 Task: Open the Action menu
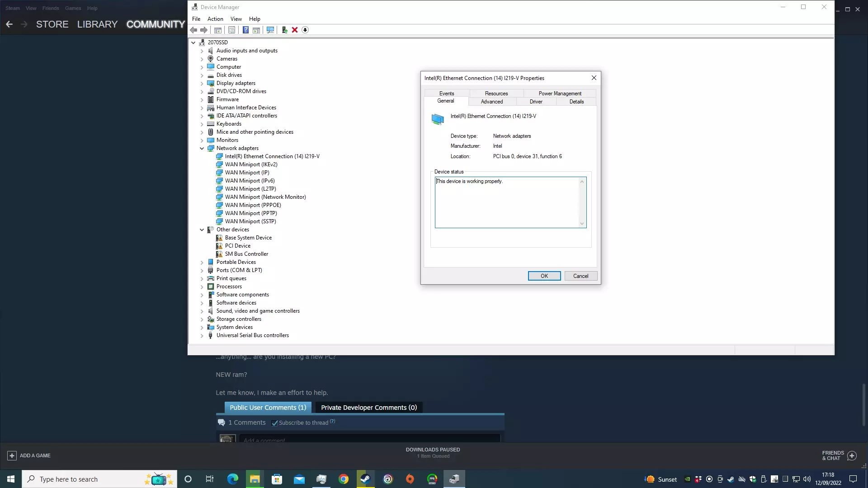click(215, 19)
